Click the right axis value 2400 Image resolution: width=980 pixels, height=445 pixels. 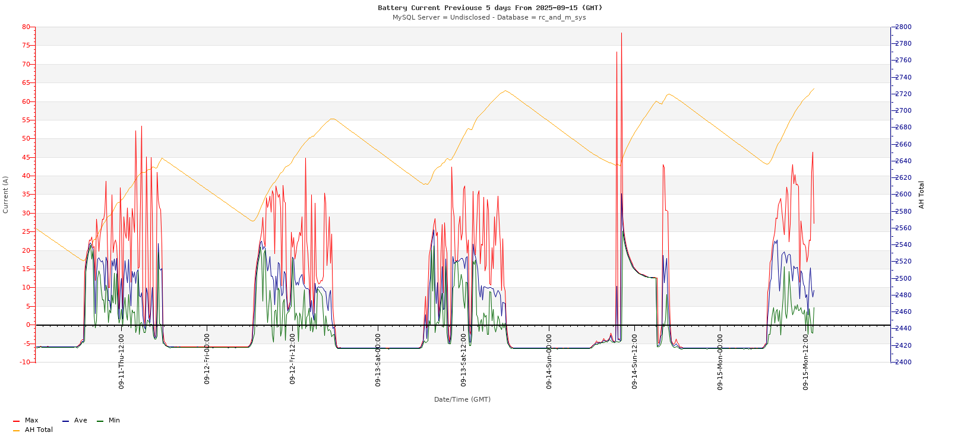tap(903, 362)
